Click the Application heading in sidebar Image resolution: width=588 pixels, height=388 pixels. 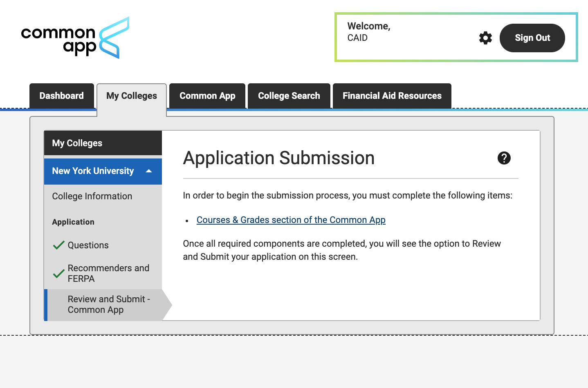[x=73, y=222]
